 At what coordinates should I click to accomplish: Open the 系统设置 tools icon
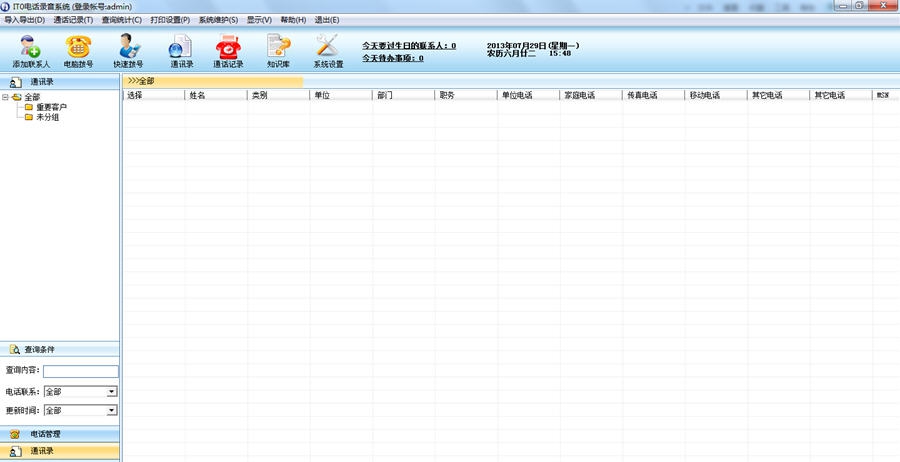[x=328, y=46]
